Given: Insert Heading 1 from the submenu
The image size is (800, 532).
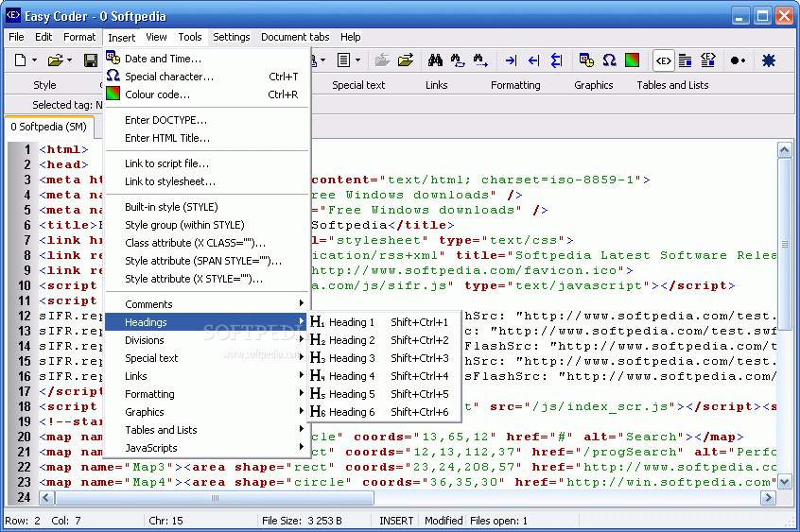Looking at the screenshot, I should point(384,322).
